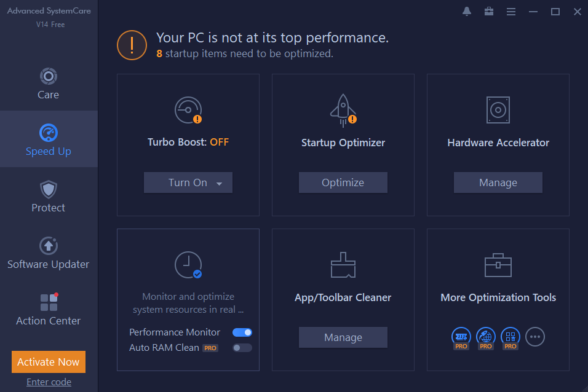Click the Startup Optimizer rocket icon
Image resolution: width=588 pixels, height=392 pixels.
[343, 109]
